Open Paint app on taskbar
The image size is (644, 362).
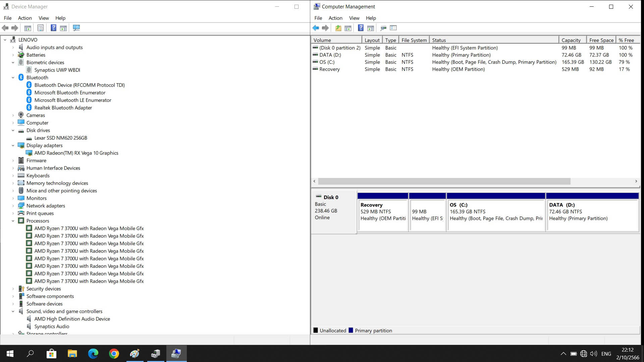[135, 354]
